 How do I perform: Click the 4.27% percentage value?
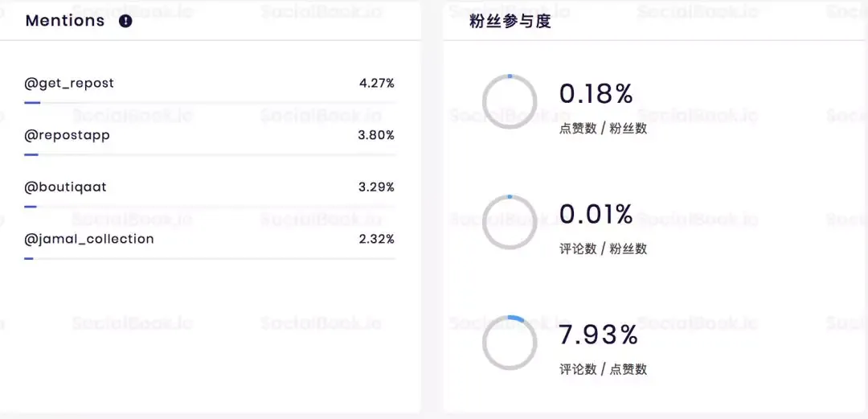[x=376, y=84]
